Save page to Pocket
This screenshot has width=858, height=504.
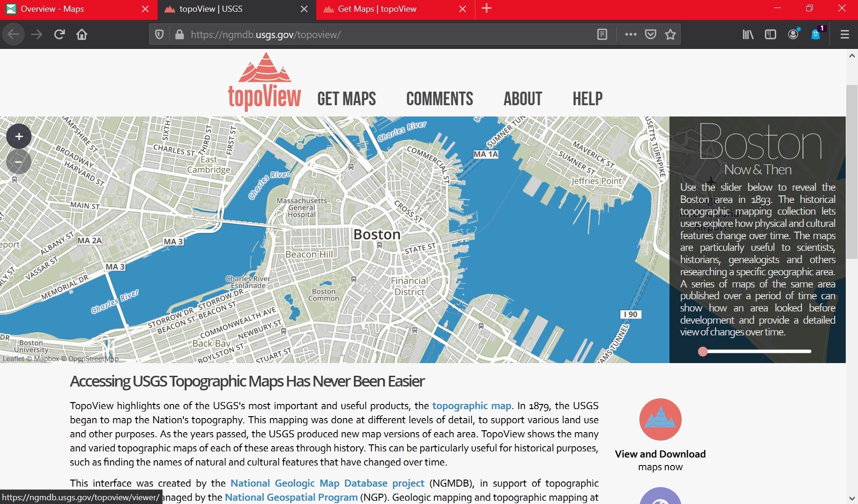(651, 34)
